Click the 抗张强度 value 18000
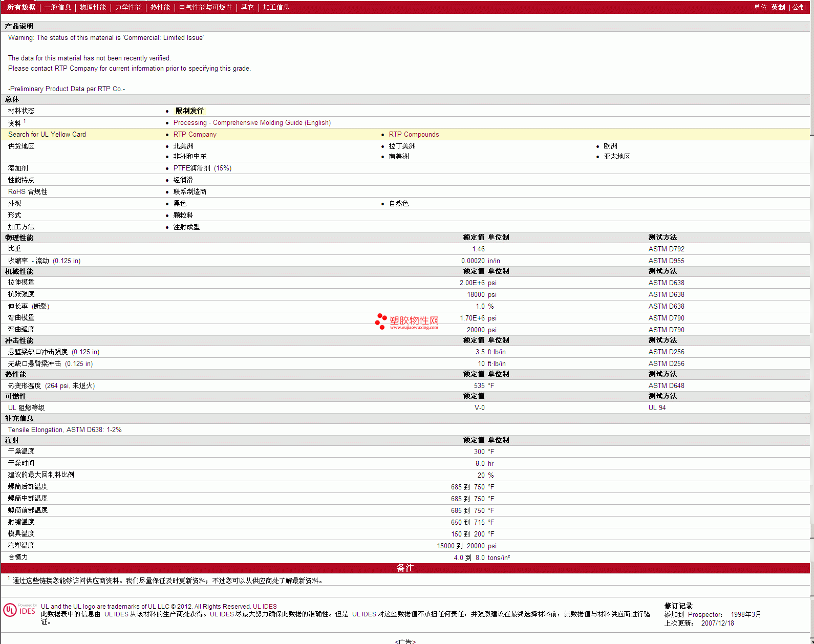This screenshot has height=644, width=814. (476, 294)
